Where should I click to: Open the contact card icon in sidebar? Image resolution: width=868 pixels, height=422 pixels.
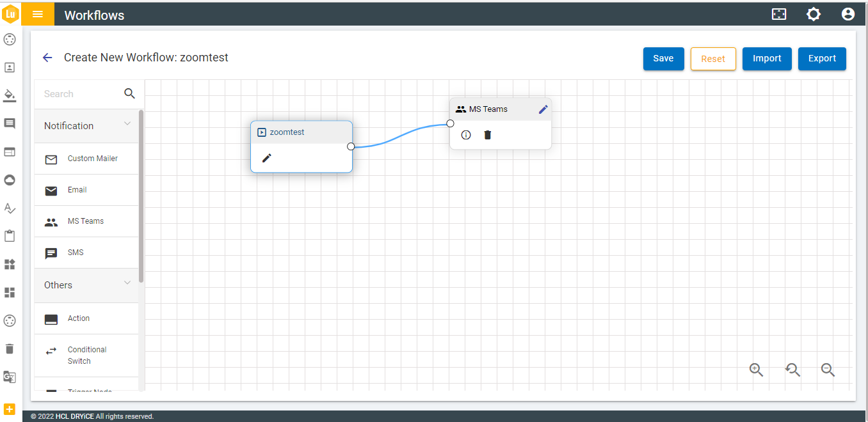coord(10,67)
